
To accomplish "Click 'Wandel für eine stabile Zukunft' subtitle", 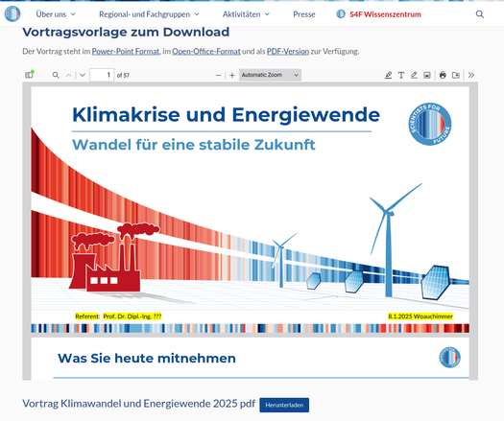I will pos(194,145).
